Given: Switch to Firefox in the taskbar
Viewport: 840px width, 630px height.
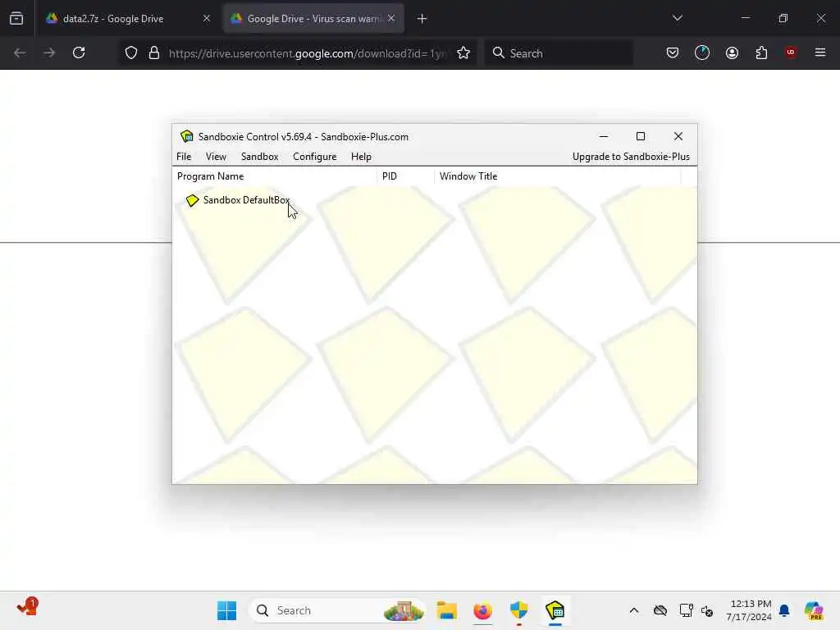Looking at the screenshot, I should (482, 610).
